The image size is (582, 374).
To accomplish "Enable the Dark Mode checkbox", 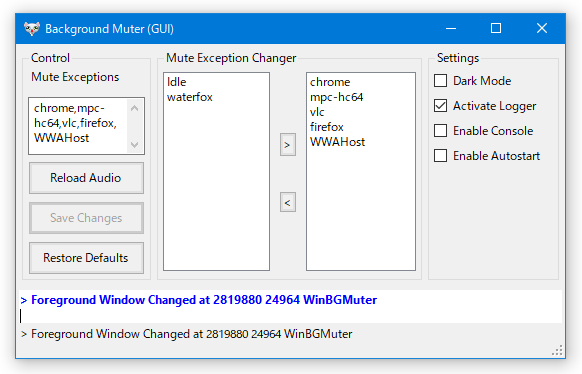I will [441, 81].
